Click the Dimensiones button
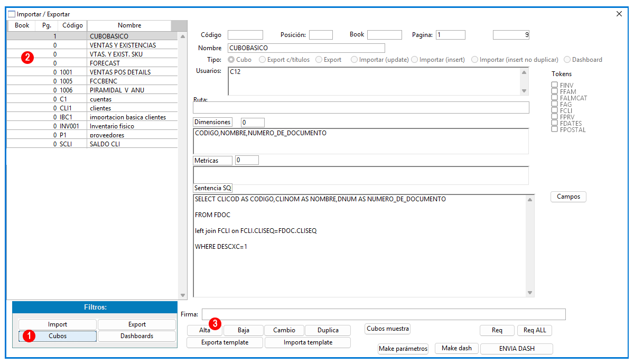 (213, 122)
